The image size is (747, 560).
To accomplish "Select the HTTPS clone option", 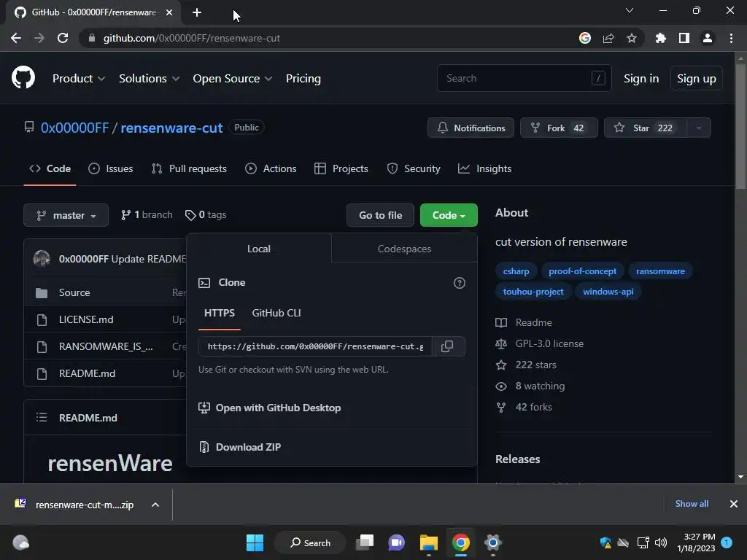I will (x=219, y=313).
